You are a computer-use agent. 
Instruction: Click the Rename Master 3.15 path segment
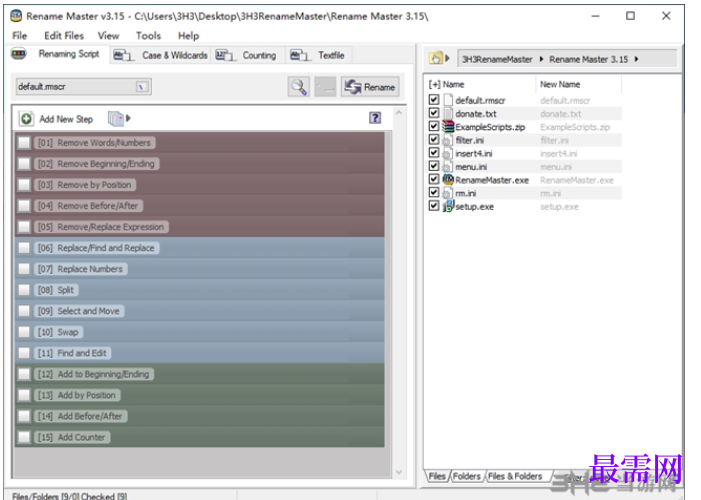(x=588, y=59)
